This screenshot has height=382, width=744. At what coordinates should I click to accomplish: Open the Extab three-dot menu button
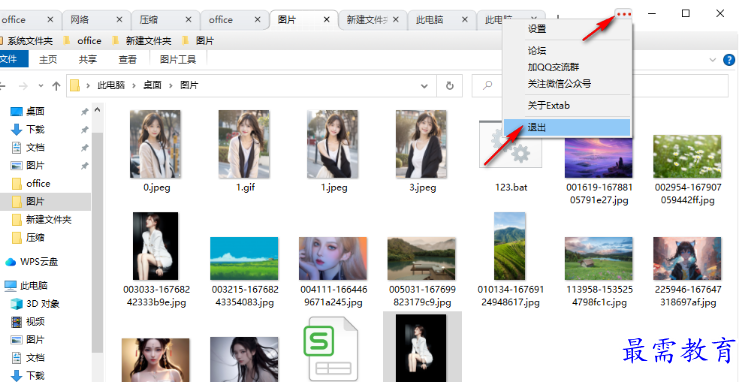[624, 14]
